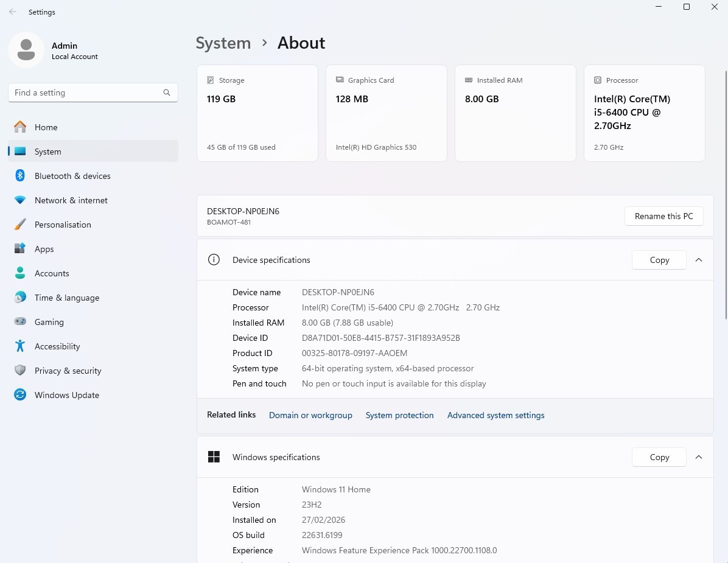
Task: Click the Privacy & security shield icon
Action: [20, 371]
